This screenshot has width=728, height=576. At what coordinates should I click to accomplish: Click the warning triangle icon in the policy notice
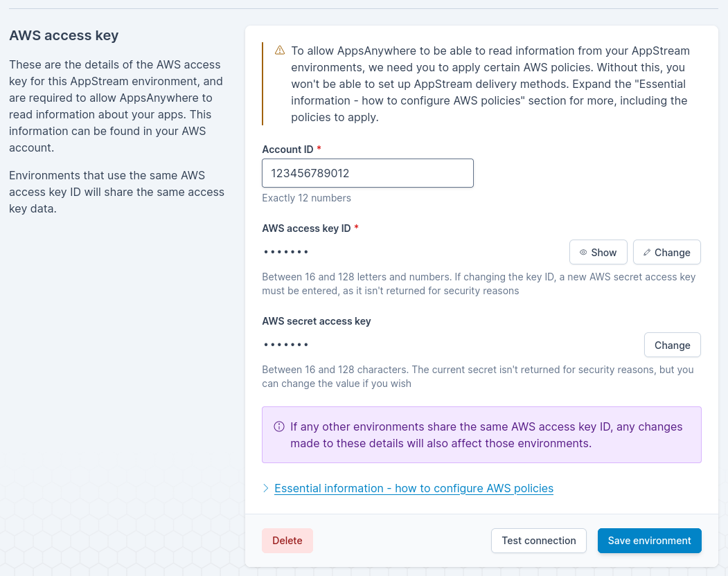point(280,50)
